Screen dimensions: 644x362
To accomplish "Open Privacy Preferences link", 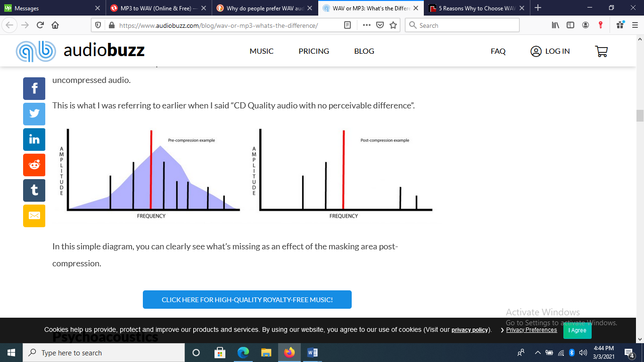I will pos(531,330).
